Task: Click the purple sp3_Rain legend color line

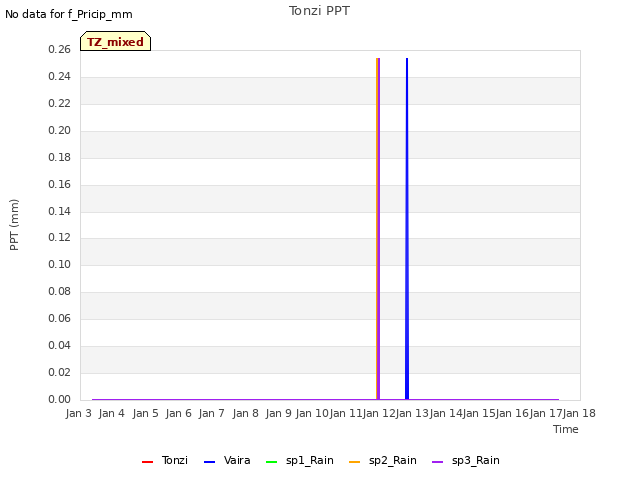Action: [x=438, y=462]
